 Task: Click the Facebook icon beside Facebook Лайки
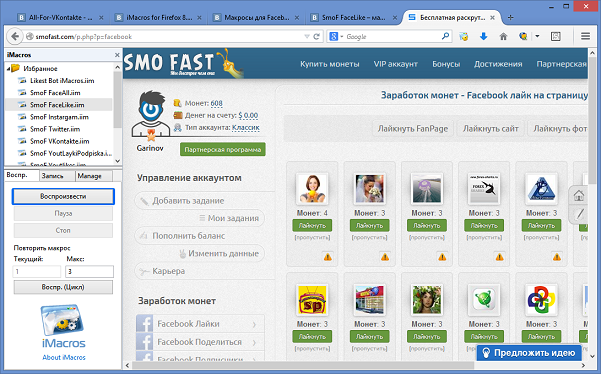click(145, 323)
